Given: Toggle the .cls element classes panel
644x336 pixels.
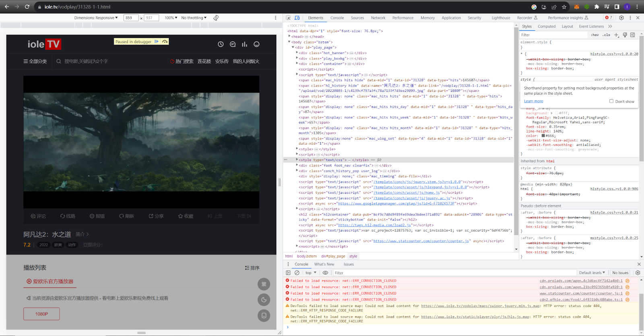Looking at the screenshot, I should (x=606, y=35).
